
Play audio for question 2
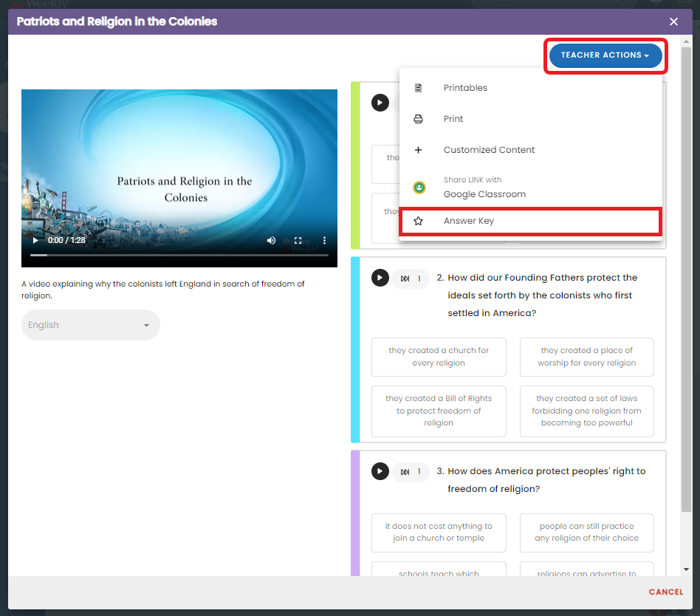380,278
